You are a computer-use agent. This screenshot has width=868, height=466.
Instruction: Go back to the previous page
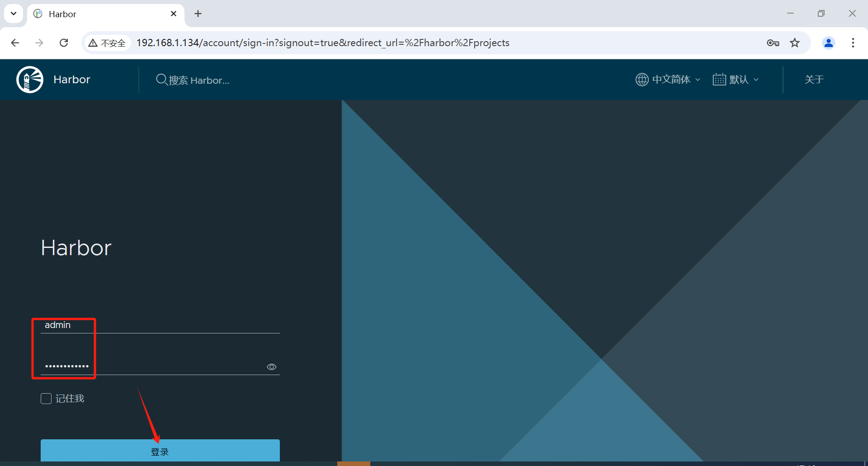coord(15,43)
